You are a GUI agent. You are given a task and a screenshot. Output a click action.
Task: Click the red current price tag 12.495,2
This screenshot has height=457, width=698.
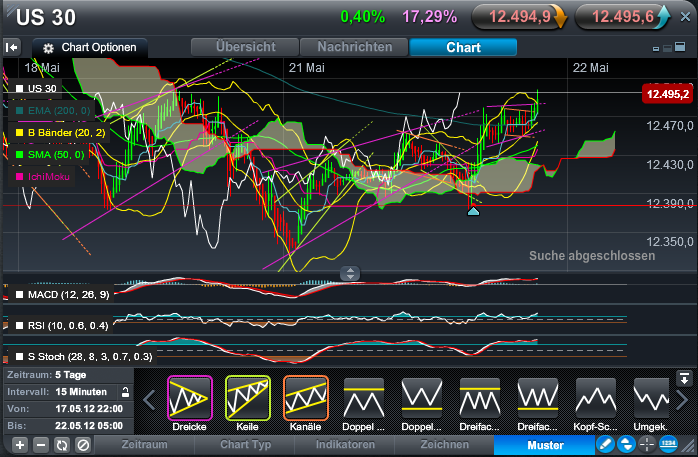(x=667, y=94)
